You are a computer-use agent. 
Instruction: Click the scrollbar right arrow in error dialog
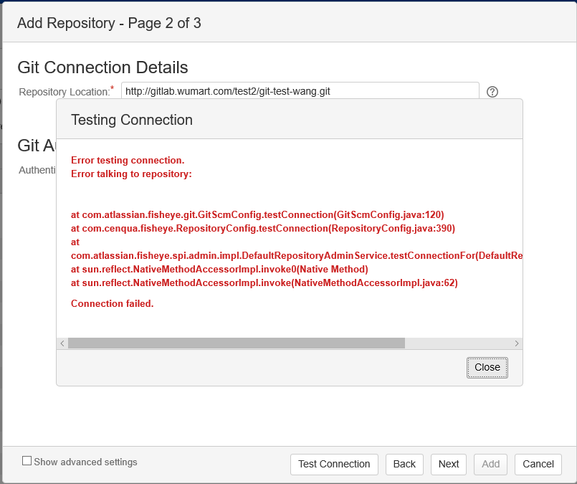click(517, 343)
